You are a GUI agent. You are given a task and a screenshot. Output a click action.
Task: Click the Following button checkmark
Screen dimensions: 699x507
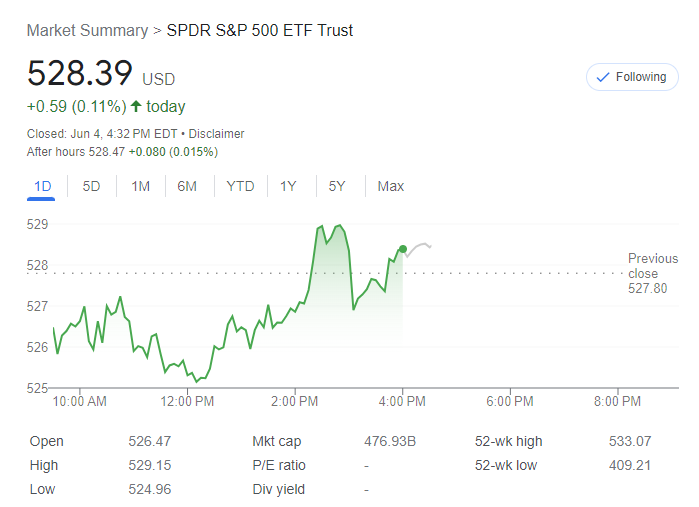point(602,77)
